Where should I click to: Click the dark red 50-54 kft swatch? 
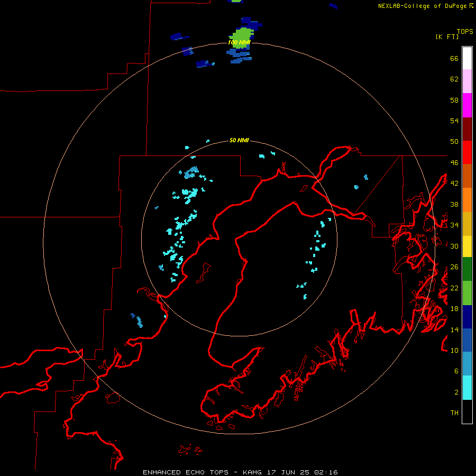(467, 129)
